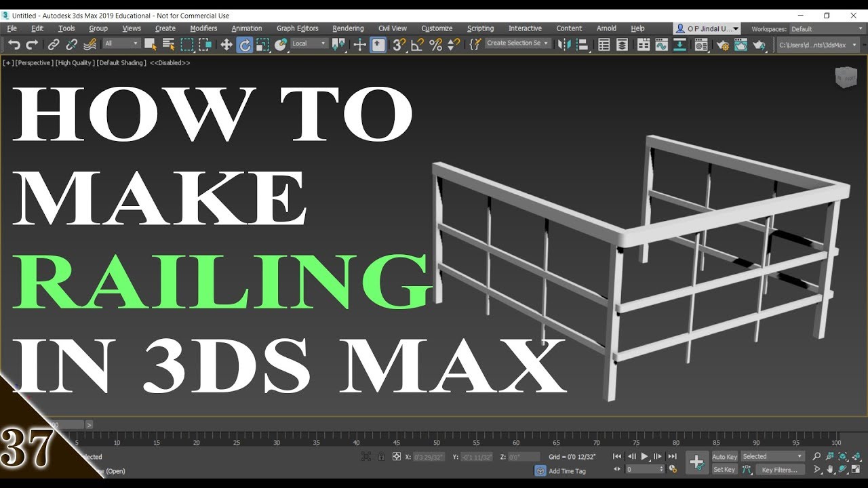Click the Default Shading viewport label
This screenshot has width=868, height=488.
[x=121, y=62]
